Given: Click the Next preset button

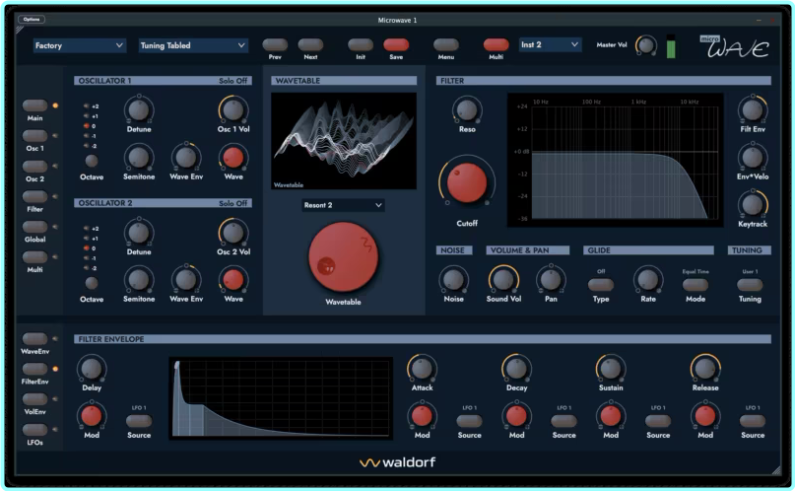Looking at the screenshot, I should click(310, 45).
